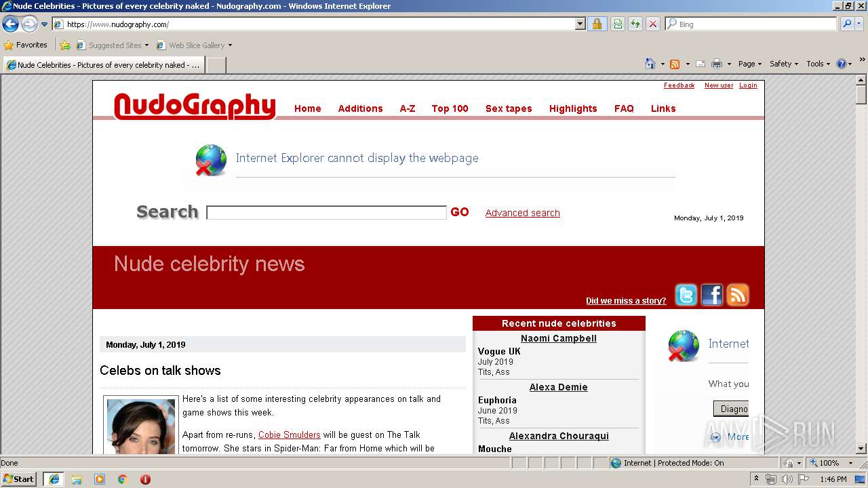Open the Cobie Smulders link

[290, 435]
